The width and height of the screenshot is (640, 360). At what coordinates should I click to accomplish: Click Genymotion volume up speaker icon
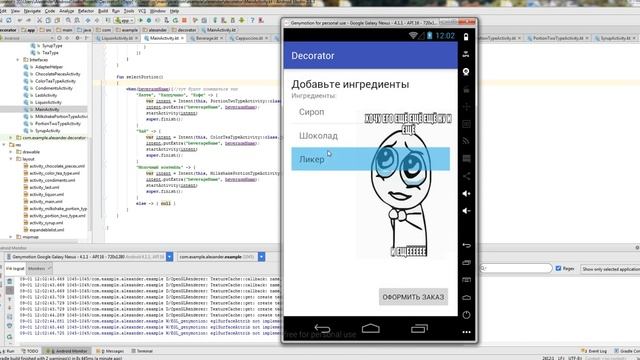466,193
